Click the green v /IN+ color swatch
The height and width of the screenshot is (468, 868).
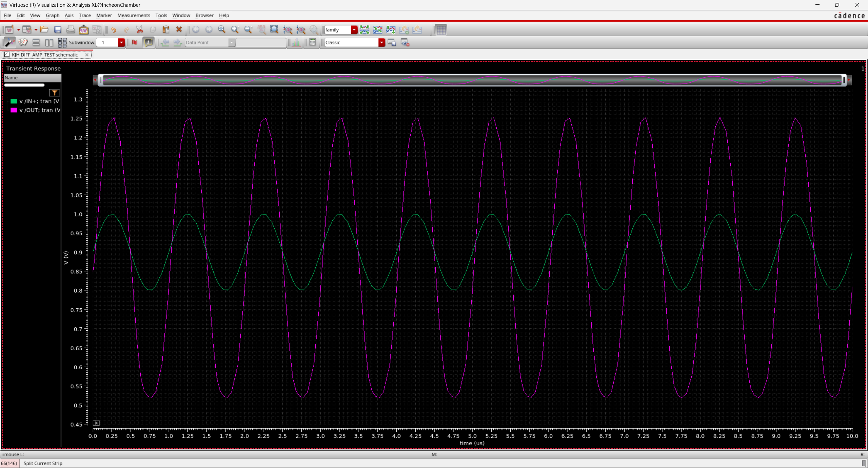tap(14, 101)
